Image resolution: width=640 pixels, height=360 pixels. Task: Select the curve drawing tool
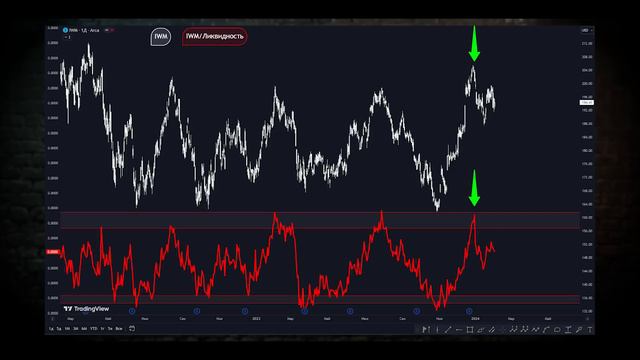pos(546,329)
